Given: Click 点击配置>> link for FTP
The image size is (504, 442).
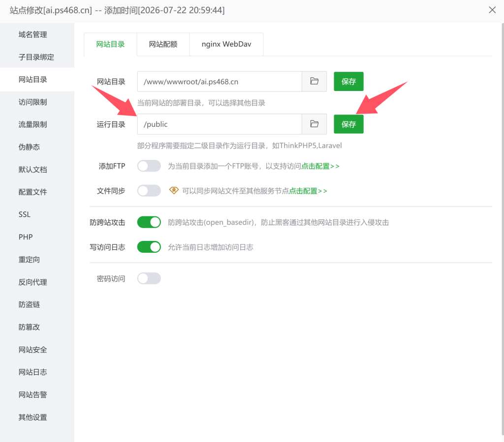Looking at the screenshot, I should point(320,166).
